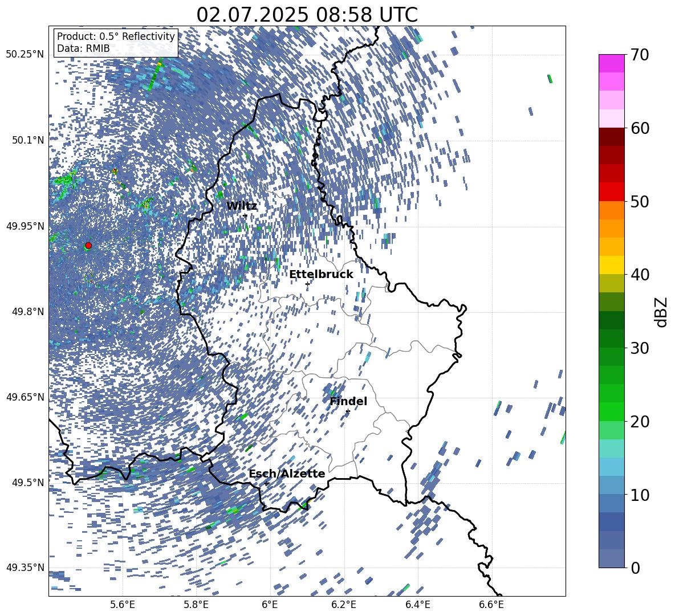Image resolution: width=675 pixels, height=616 pixels.
Task: Click the timestamp title 02.07.2025 08:58 UTC
Action: click(307, 15)
